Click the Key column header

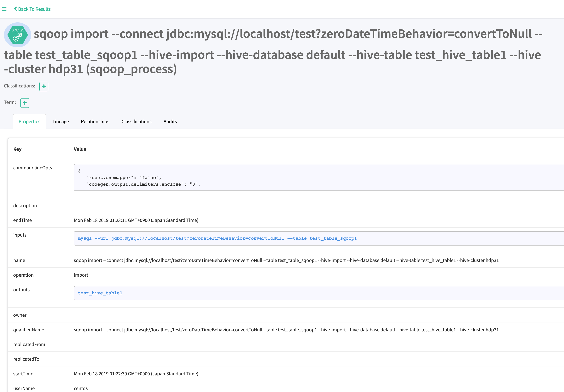[17, 149]
